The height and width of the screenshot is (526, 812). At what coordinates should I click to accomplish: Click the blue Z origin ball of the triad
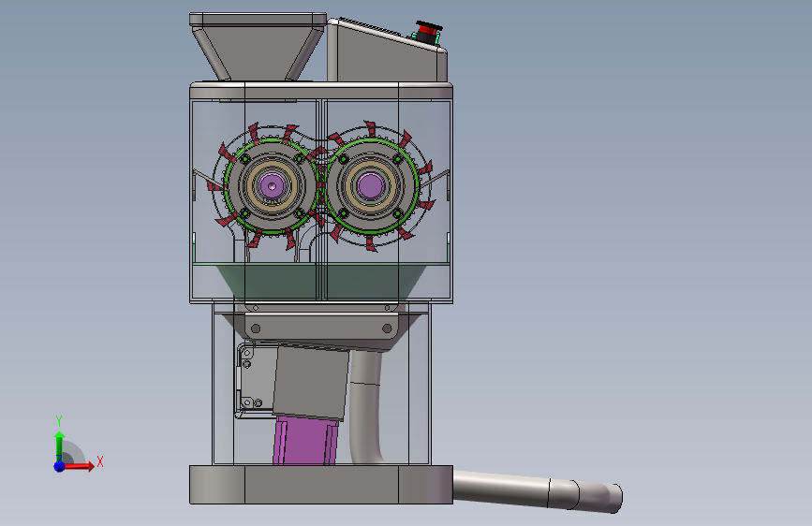60,466
